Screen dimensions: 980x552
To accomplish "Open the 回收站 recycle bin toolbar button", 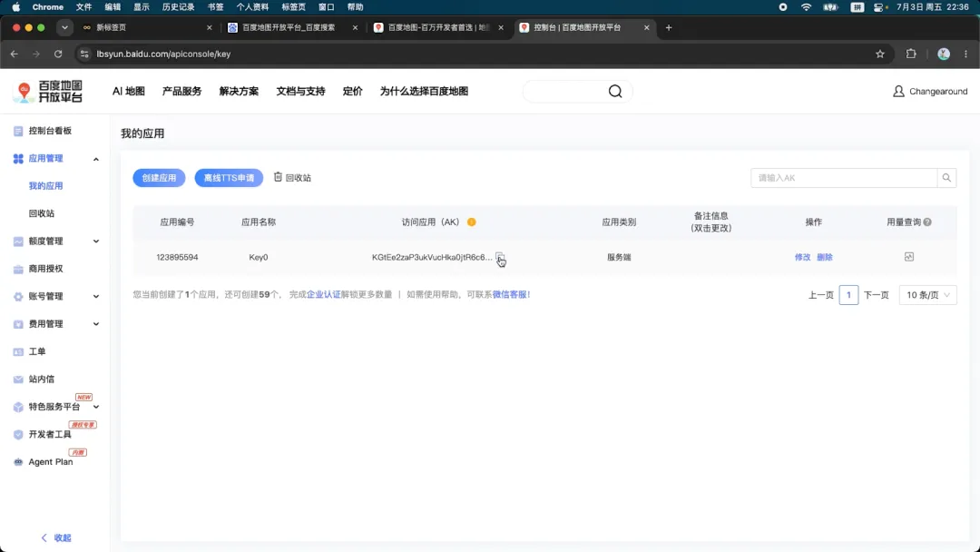I will pyautogui.click(x=292, y=178).
